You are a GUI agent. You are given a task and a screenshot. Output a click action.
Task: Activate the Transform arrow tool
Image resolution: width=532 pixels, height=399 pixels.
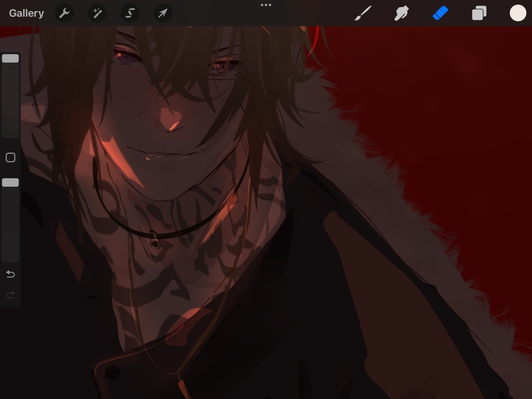click(163, 13)
